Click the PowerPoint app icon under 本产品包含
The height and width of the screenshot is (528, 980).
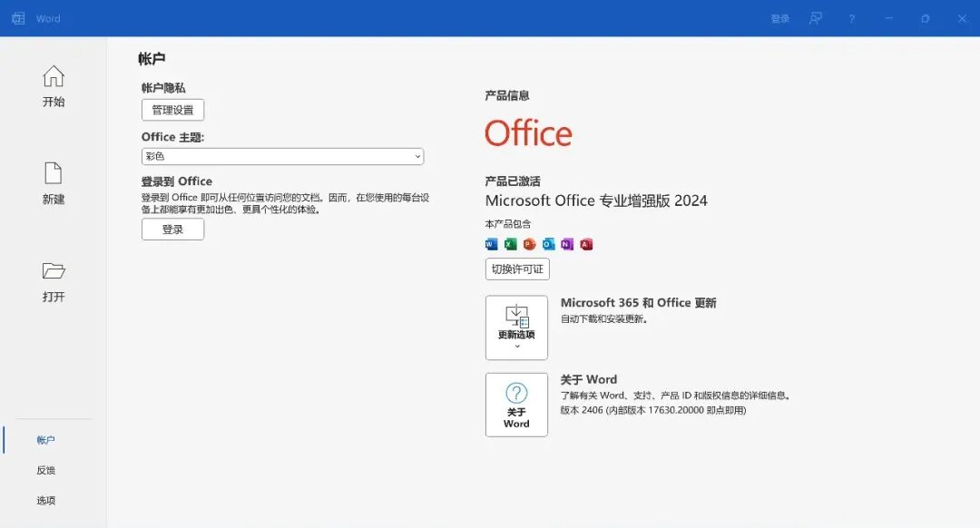(529, 244)
